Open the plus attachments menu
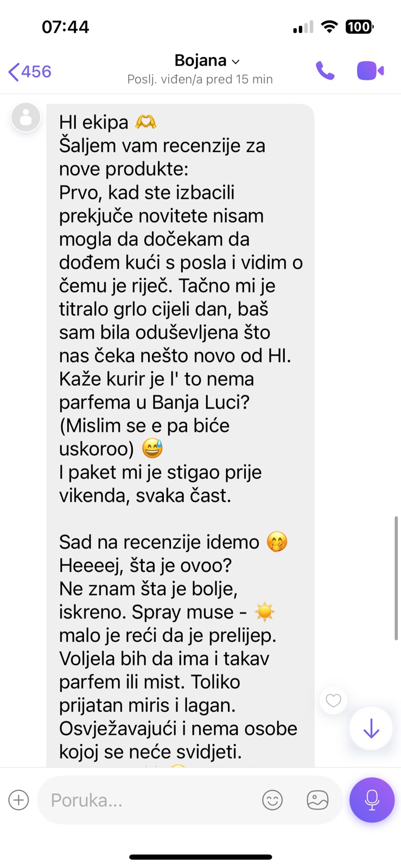The width and height of the screenshot is (401, 868). (18, 800)
